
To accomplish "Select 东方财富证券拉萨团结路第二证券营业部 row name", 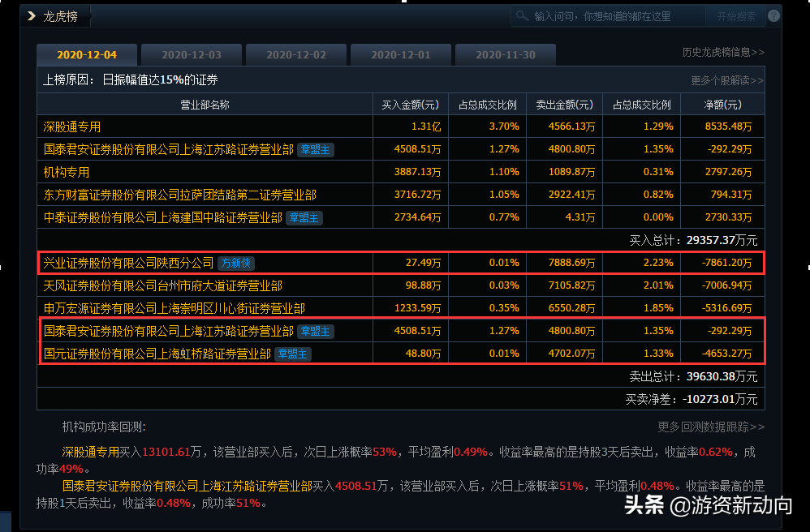I will [x=179, y=195].
